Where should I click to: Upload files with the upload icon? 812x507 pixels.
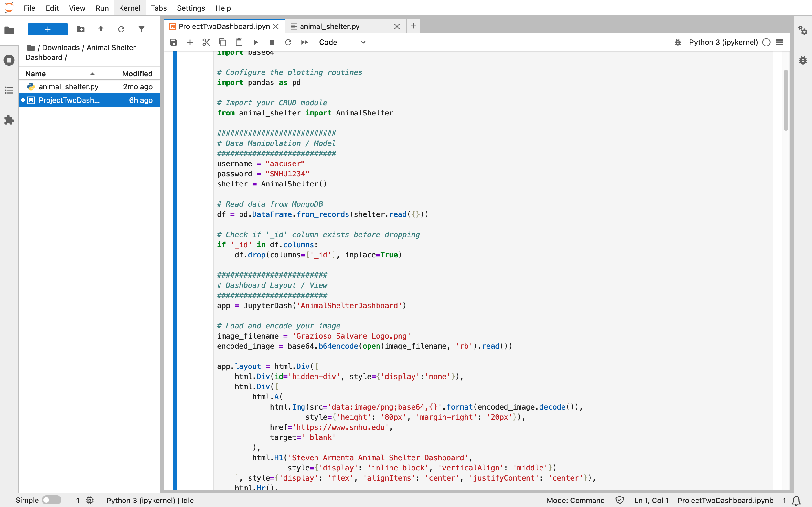pyautogui.click(x=101, y=30)
